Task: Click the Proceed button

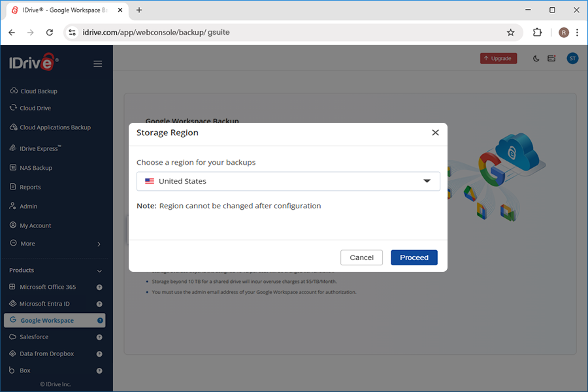Action: click(x=414, y=257)
